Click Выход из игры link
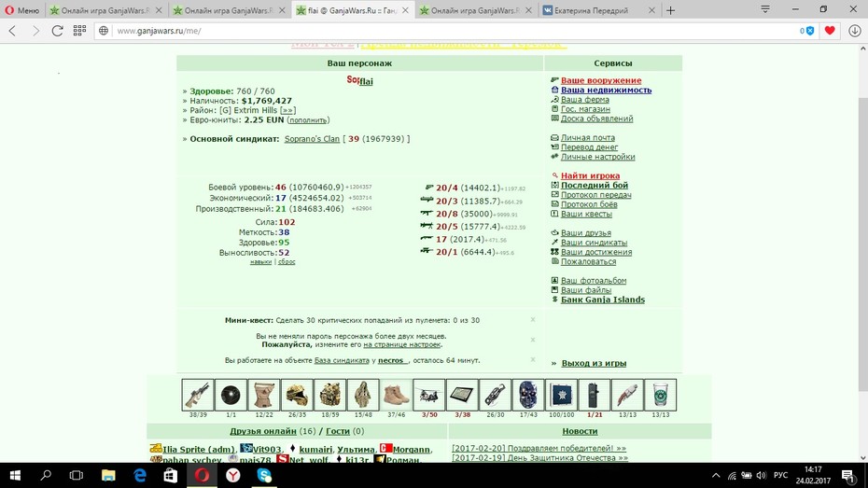 (x=594, y=363)
